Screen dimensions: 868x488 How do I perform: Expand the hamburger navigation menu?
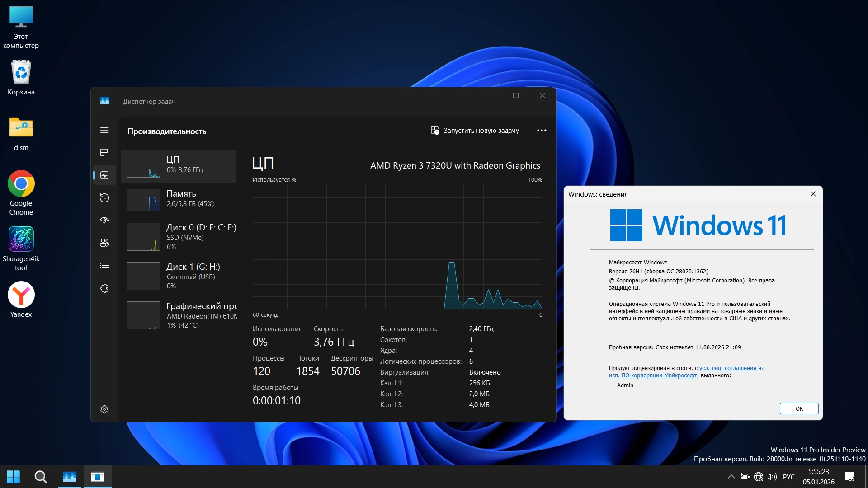click(104, 130)
